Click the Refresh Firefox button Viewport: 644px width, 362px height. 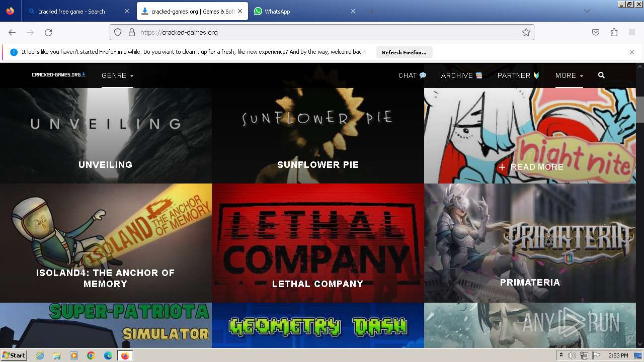(x=404, y=52)
